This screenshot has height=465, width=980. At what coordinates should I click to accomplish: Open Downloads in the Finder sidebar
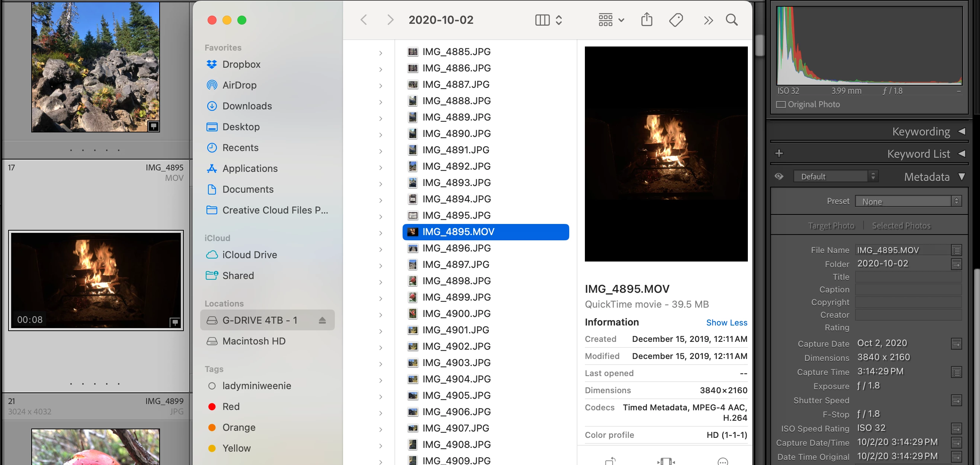(247, 106)
